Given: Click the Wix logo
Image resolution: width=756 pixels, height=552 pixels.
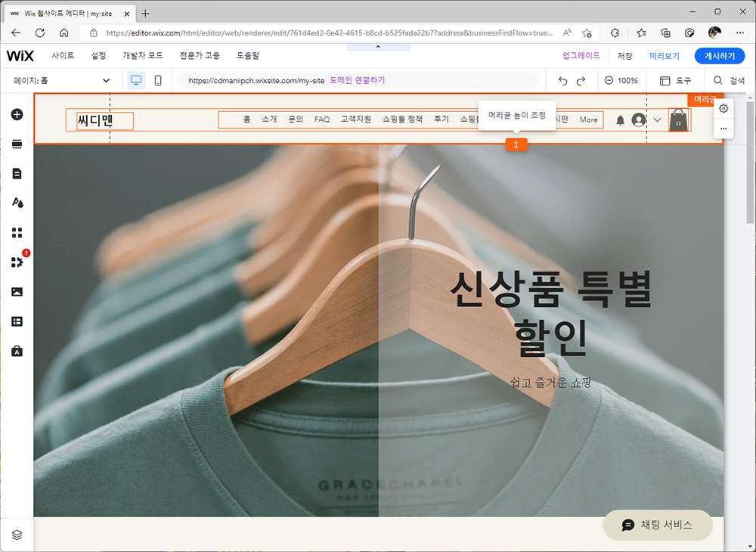Looking at the screenshot, I should 20,56.
